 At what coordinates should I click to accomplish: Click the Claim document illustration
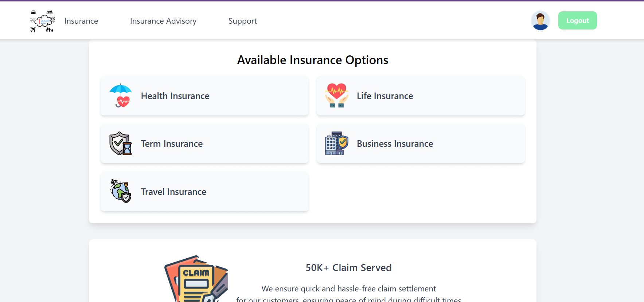pyautogui.click(x=197, y=280)
